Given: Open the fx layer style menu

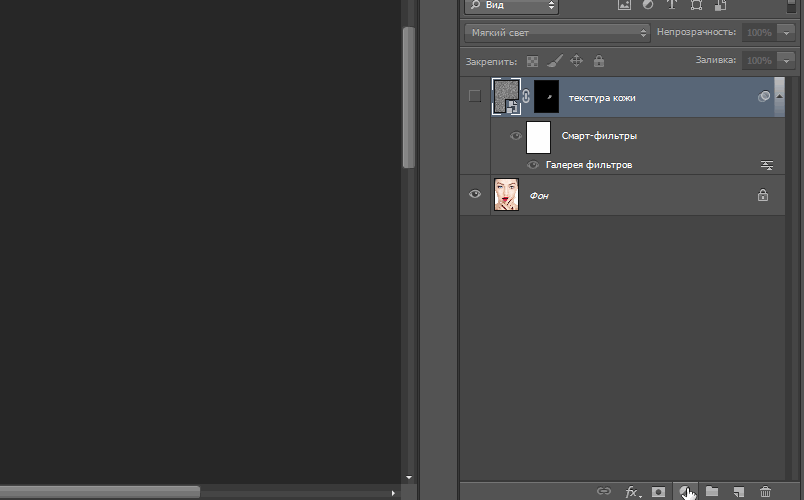Looking at the screenshot, I should coord(632,491).
